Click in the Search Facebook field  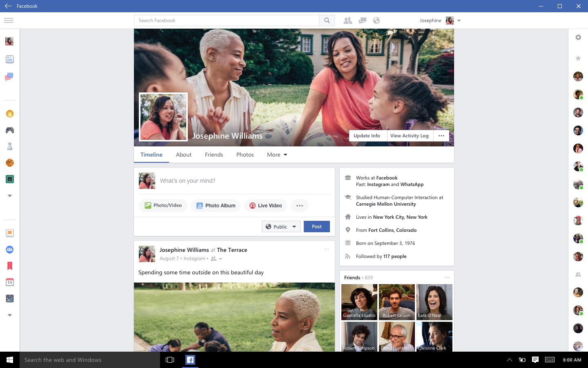(227, 20)
